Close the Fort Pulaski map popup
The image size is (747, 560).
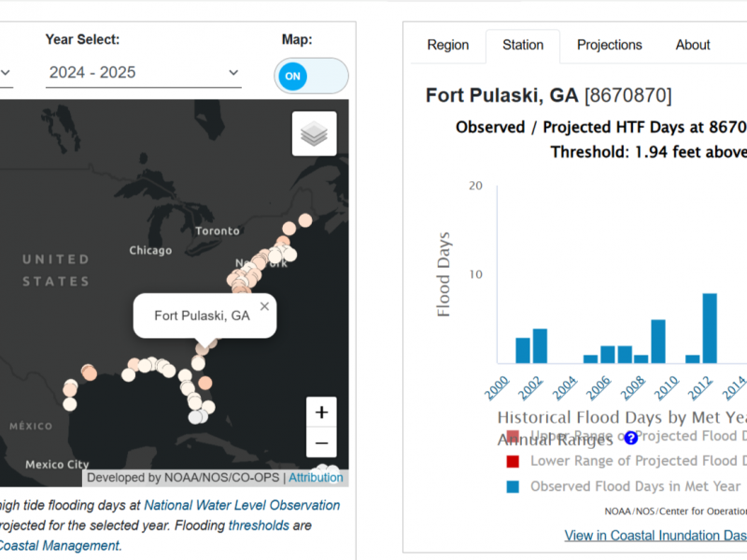pyautogui.click(x=264, y=306)
